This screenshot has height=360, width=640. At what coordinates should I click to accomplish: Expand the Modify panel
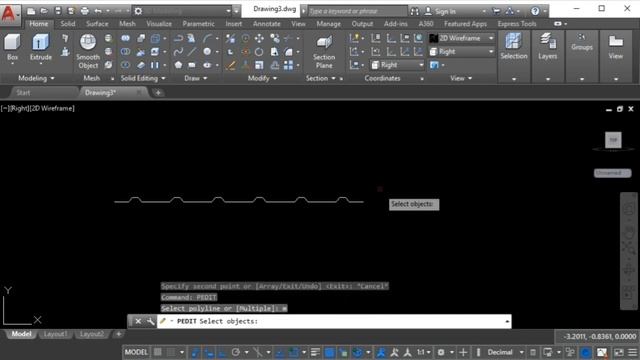262,78
